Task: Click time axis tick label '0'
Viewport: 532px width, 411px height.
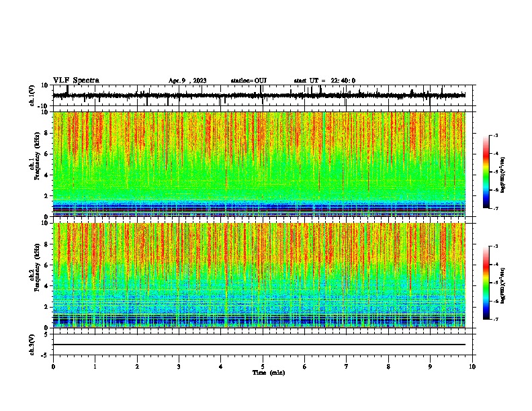Action: [53, 367]
